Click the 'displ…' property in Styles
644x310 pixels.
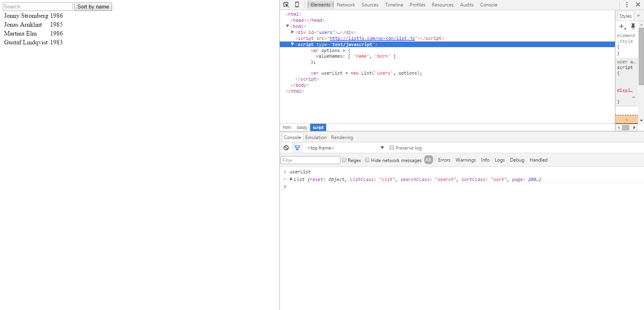625,90
